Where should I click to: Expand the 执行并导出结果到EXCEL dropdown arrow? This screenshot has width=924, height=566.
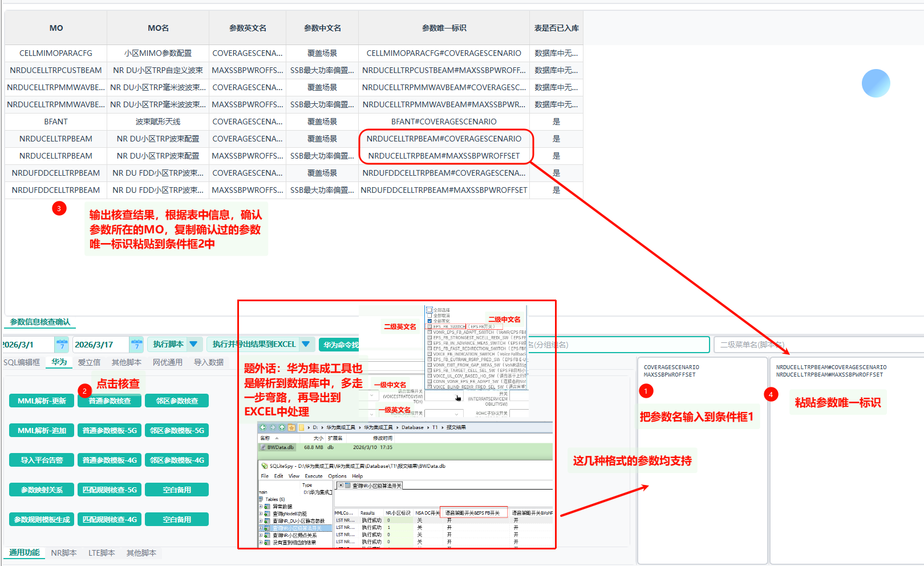[306, 344]
